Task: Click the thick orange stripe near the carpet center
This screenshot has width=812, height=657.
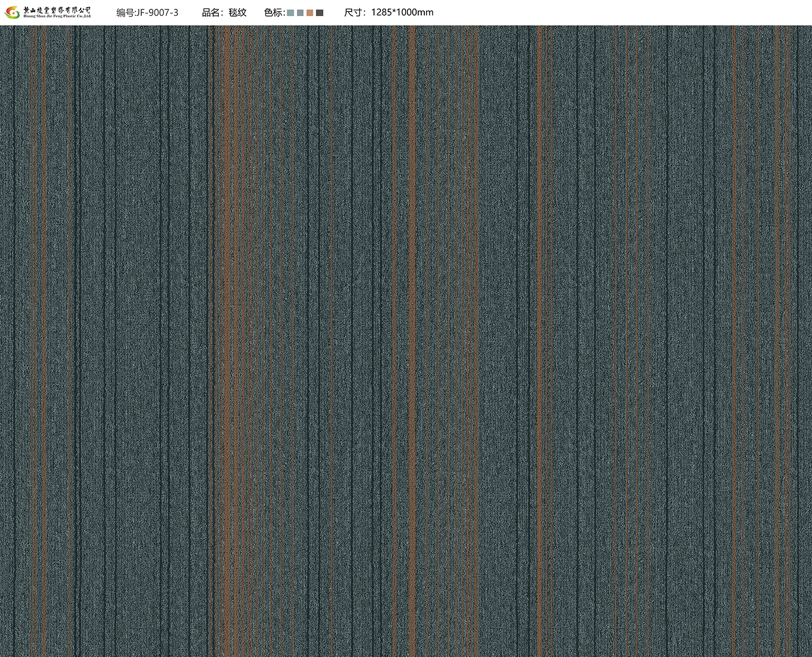Action: click(x=412, y=330)
